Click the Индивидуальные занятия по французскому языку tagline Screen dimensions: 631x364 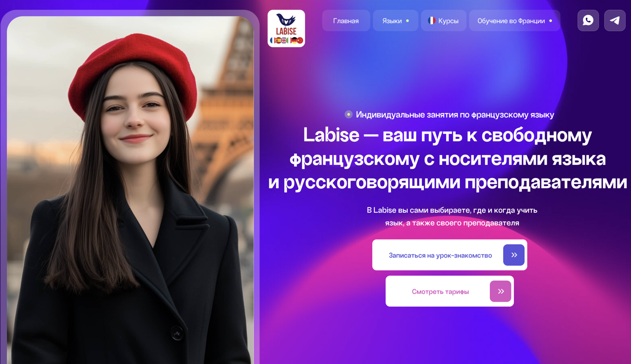(x=455, y=115)
